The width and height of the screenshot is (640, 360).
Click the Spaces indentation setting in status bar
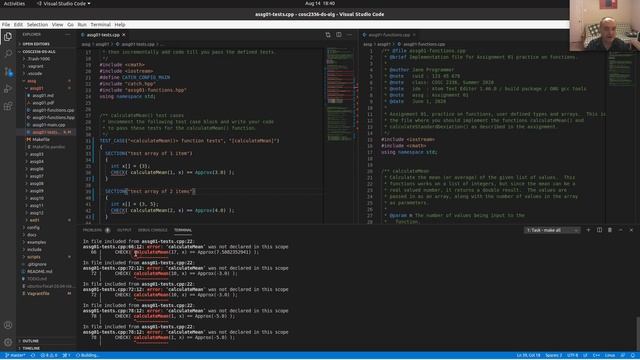point(553,356)
